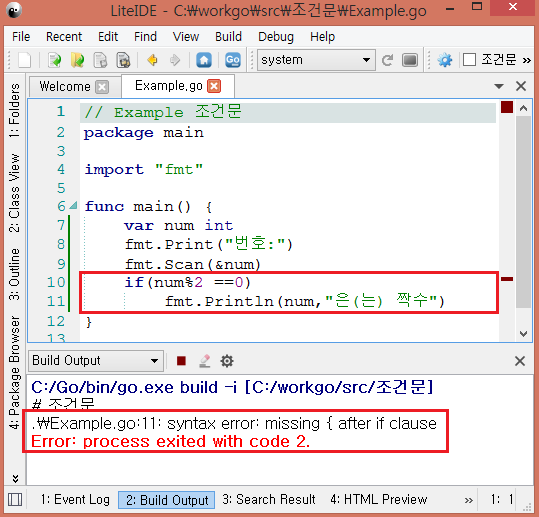This screenshot has width=539, height=517.
Task: Reload the environment with refresh icon
Action: [x=387, y=60]
